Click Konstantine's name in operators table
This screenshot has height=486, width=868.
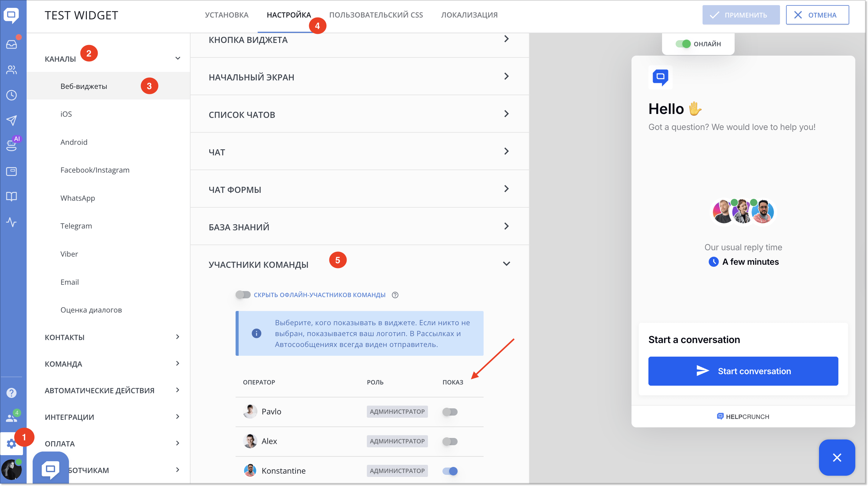283,471
